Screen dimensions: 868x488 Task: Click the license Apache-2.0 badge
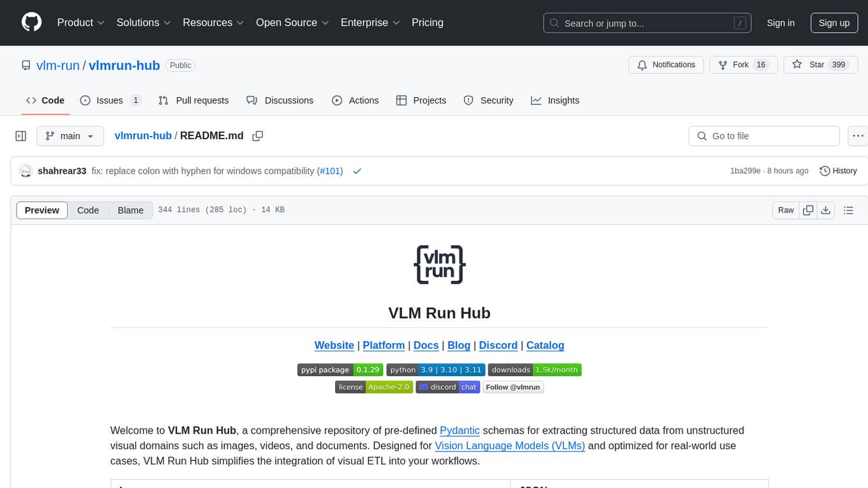click(374, 387)
